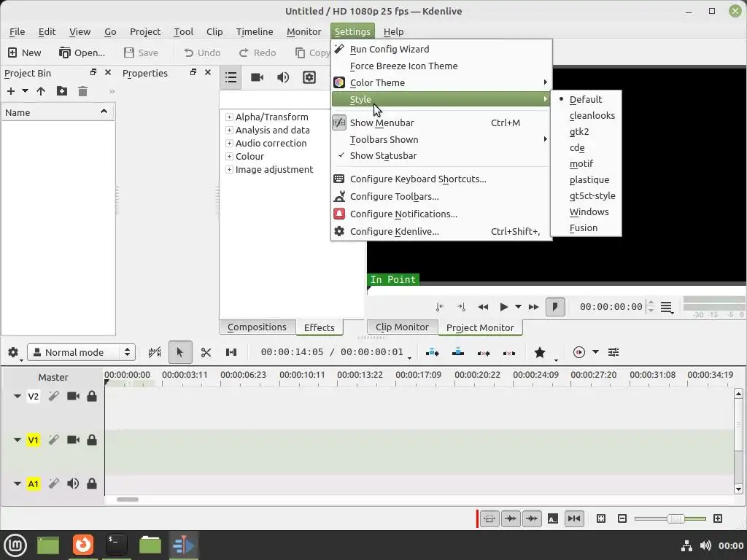Toggle Show Menubar menu item
Screen dimensions: 747x560
[441, 122]
